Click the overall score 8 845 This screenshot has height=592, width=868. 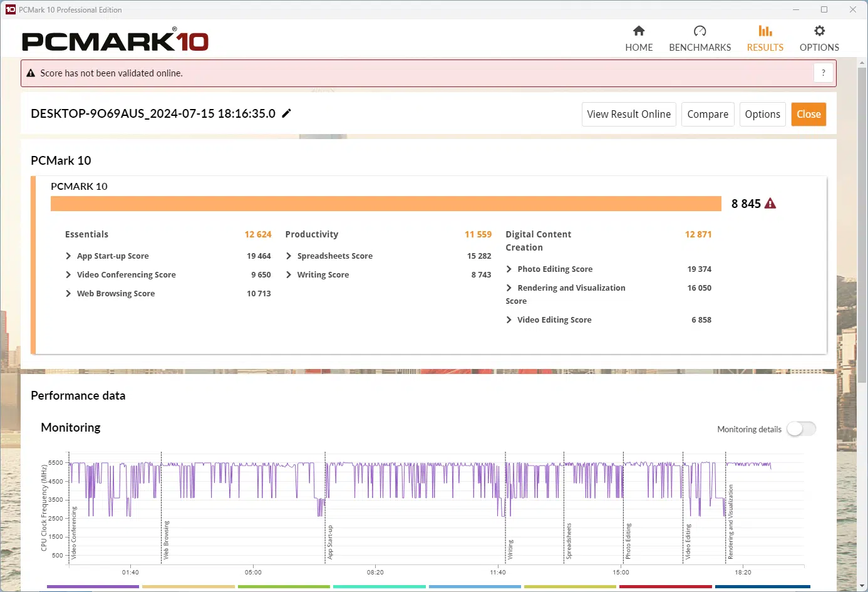(746, 204)
